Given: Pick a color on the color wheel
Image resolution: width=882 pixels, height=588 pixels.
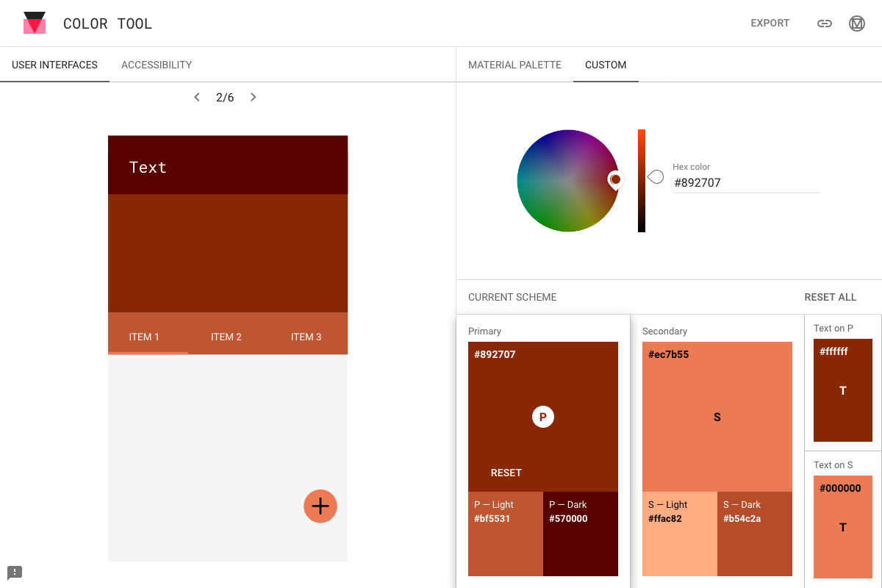Looking at the screenshot, I should 568,181.
